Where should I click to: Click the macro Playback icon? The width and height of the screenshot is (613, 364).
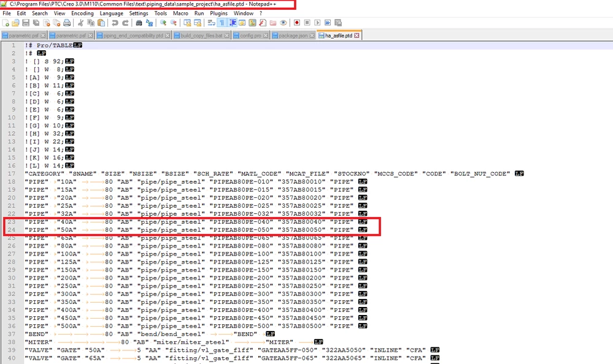point(317,23)
